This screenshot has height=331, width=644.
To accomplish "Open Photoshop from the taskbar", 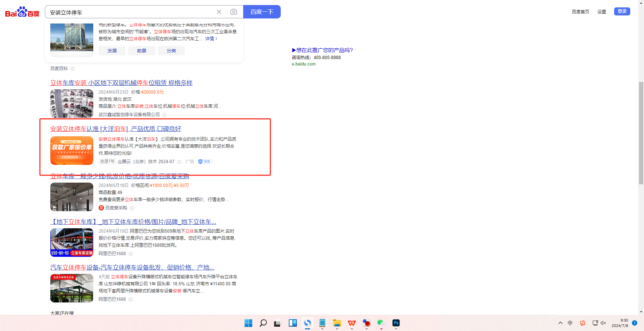I will point(396,323).
